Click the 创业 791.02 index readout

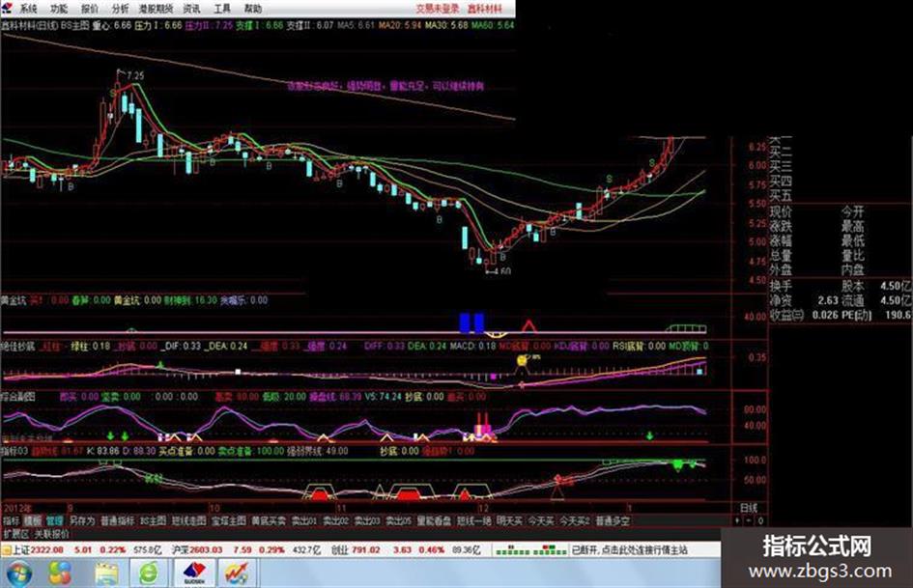pos(356,549)
